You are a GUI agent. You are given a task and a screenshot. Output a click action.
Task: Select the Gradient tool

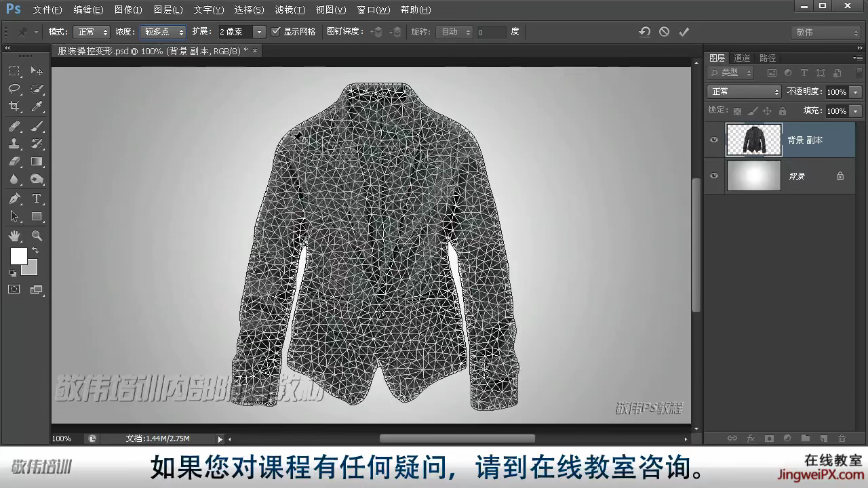point(37,161)
